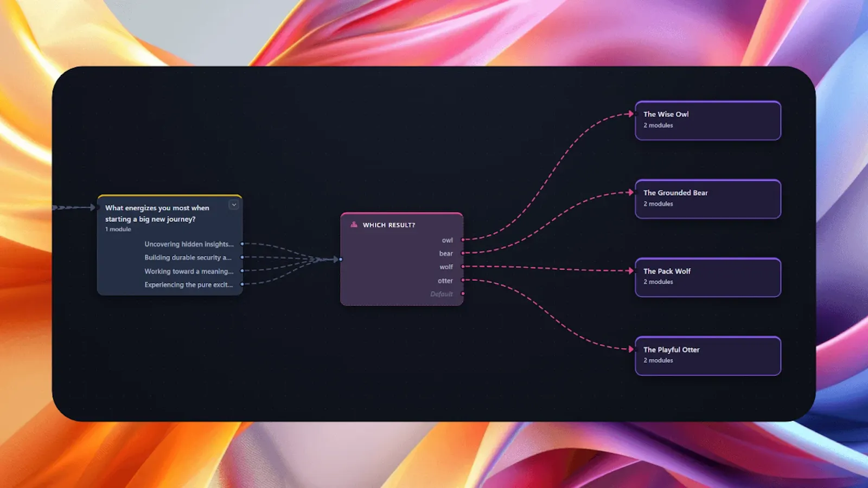Screen dimensions: 868x488
Task: Collapse the question node using its chevron
Action: (x=234, y=205)
